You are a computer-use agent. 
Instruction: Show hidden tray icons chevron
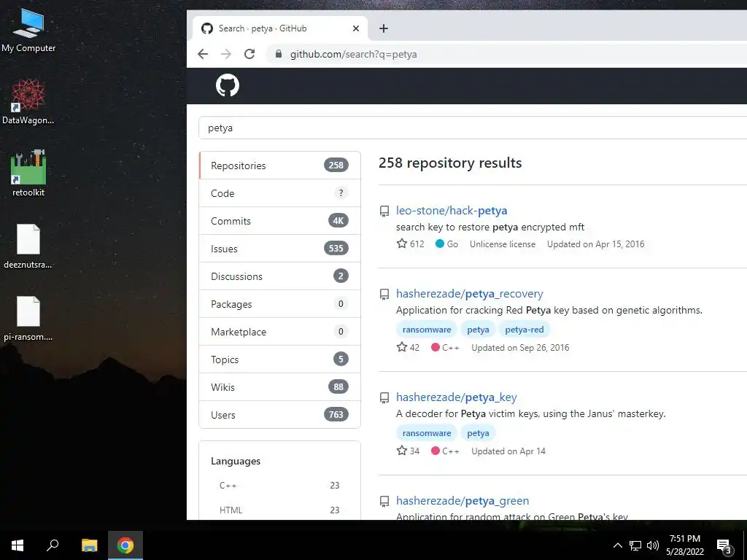617,545
